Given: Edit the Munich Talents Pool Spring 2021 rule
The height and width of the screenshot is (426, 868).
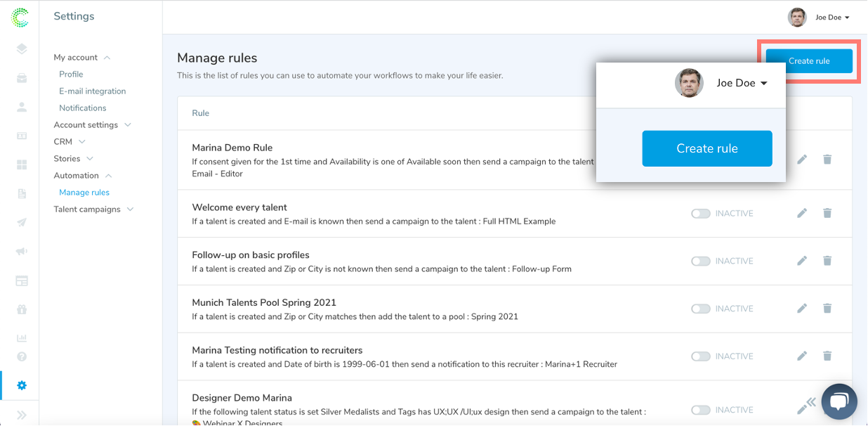Looking at the screenshot, I should tap(802, 309).
